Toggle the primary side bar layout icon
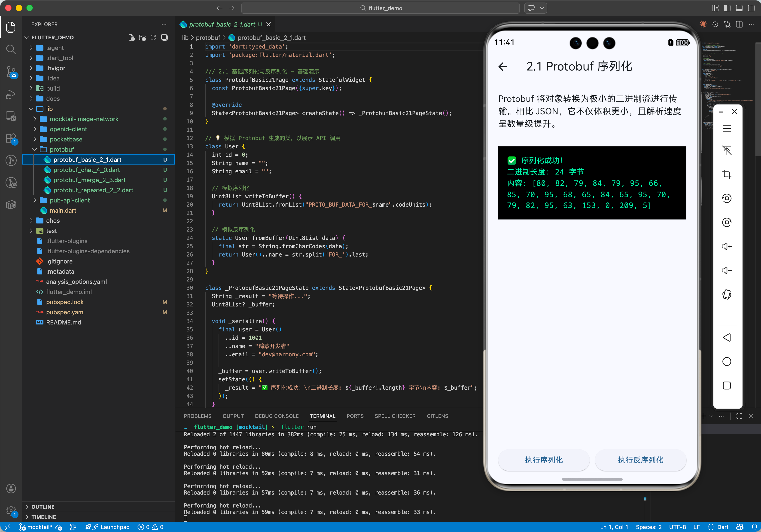761x532 pixels. pos(727,8)
